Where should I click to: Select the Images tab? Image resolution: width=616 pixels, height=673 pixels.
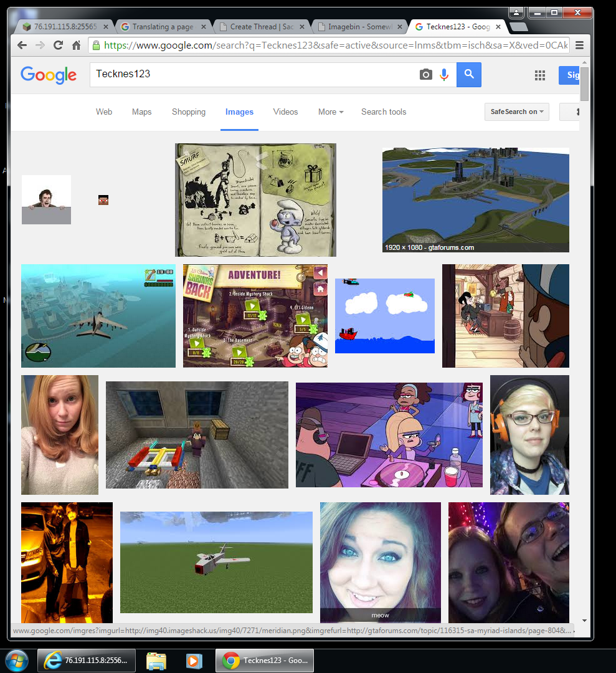[239, 112]
